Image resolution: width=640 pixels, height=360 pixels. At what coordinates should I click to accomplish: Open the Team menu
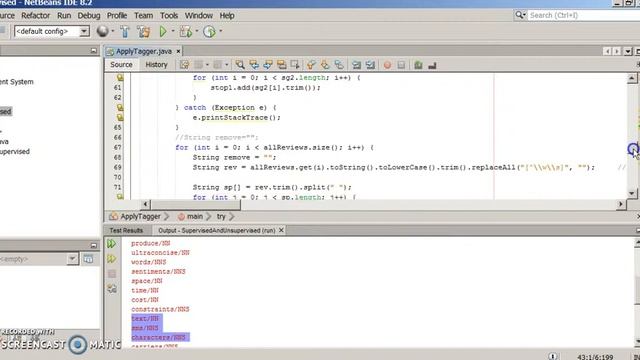144,16
